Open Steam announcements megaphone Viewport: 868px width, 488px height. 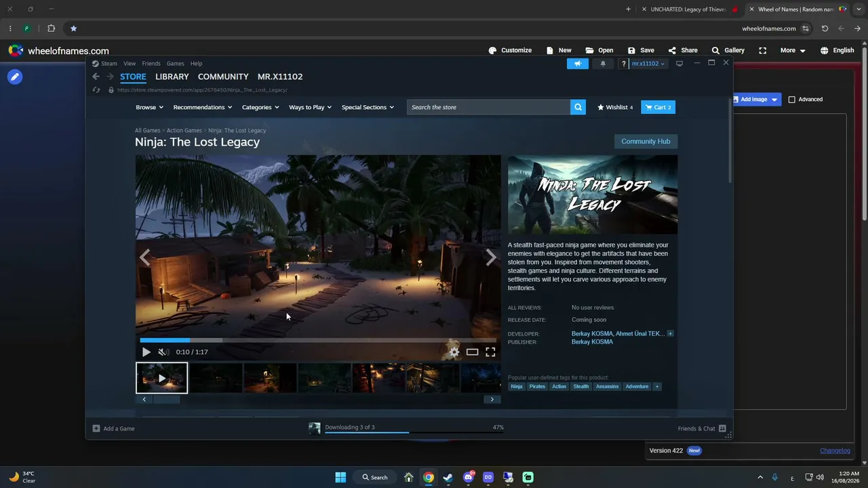(578, 64)
